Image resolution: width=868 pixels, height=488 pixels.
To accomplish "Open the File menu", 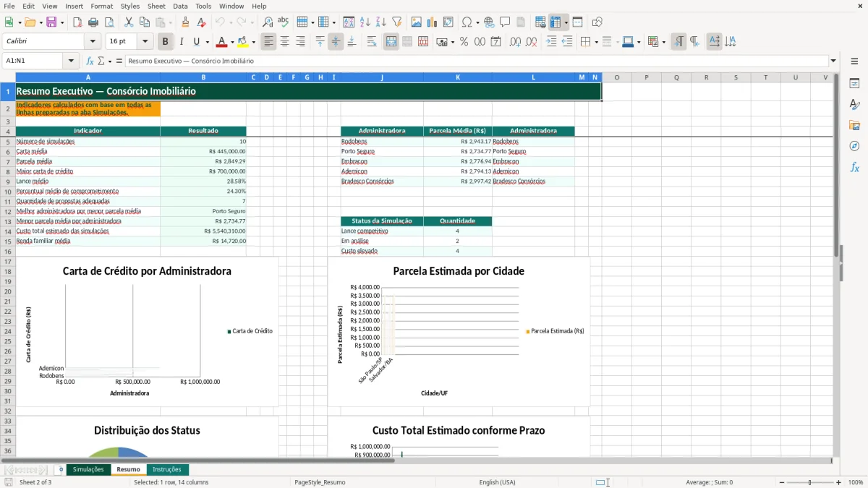I will point(9,6).
